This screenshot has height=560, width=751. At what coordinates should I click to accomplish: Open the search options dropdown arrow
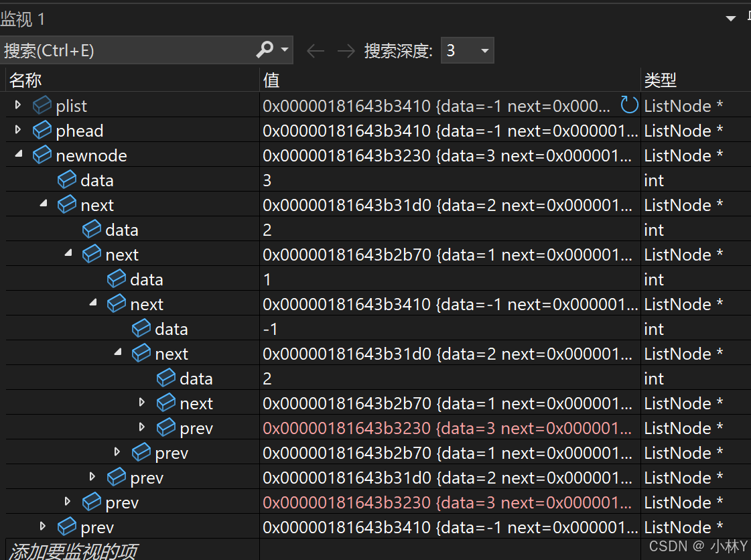(x=285, y=50)
